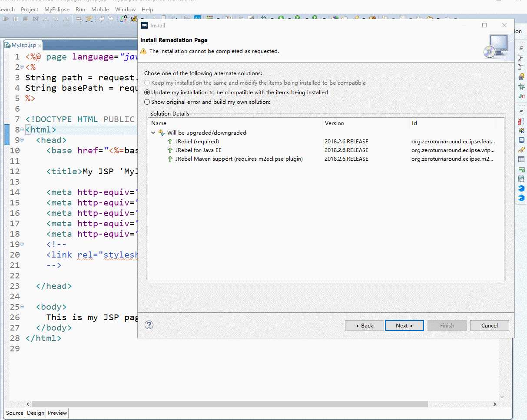Screen dimensions: 527x420
Task: Open the Window menu
Action: coord(125,9)
